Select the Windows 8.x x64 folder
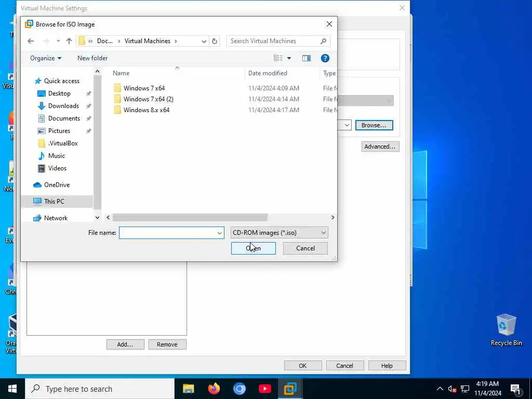The width and height of the screenshot is (532, 399). pos(146,110)
